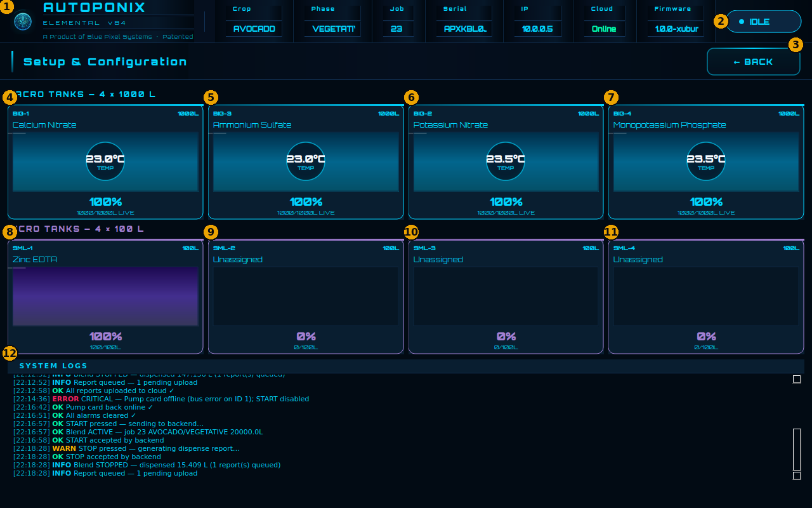Screen dimensions: 812x508
Task: Open the Ammonium Sulfate tank name
Action: click(252, 125)
